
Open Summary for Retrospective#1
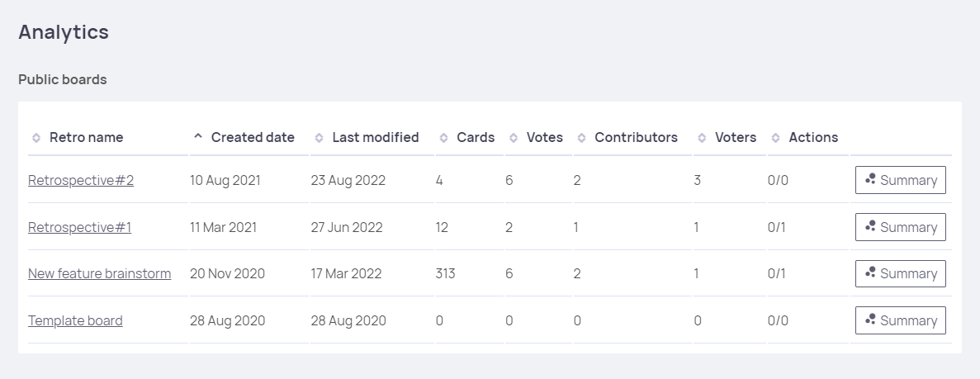(x=900, y=227)
